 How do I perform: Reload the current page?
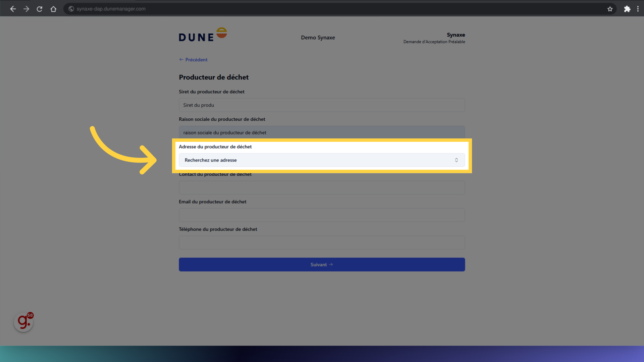pyautogui.click(x=39, y=9)
